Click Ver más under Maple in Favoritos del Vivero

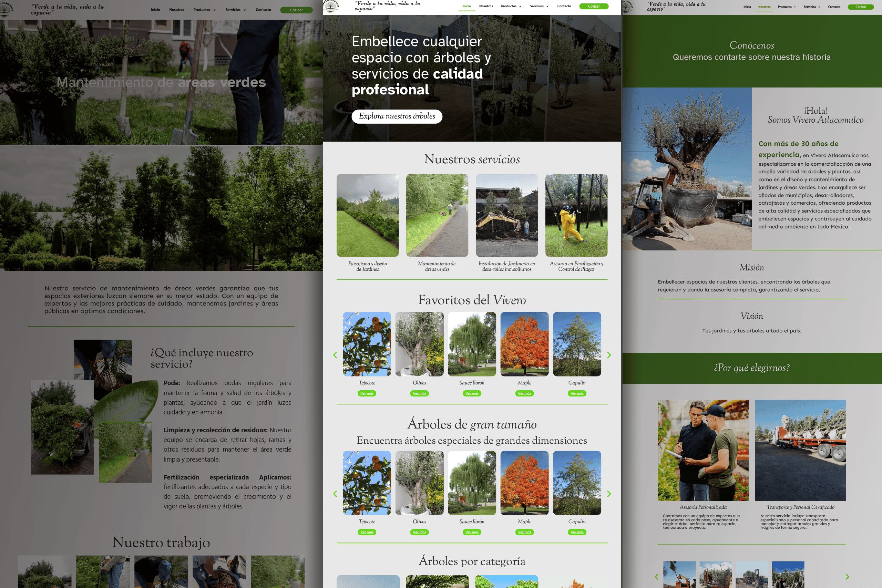click(524, 393)
